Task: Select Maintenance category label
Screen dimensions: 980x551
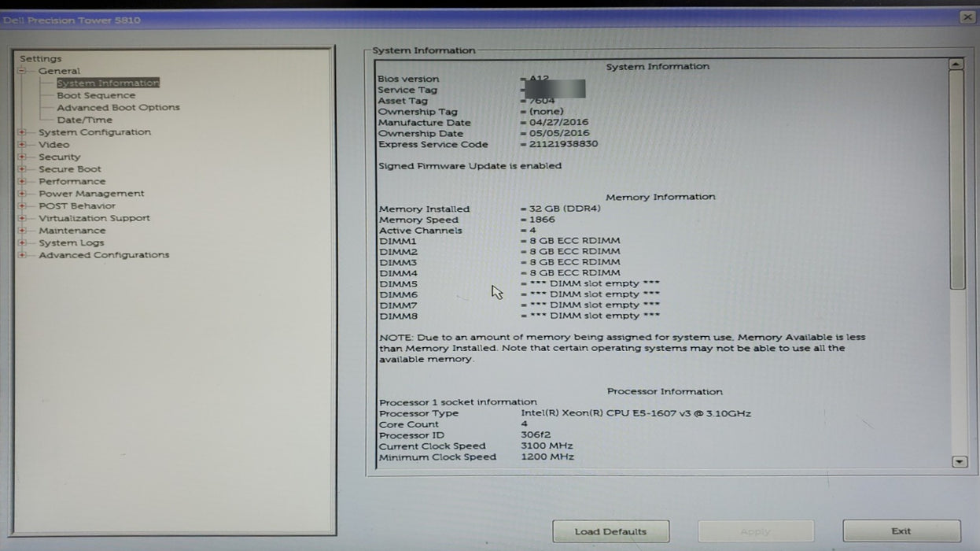Action: coord(72,231)
